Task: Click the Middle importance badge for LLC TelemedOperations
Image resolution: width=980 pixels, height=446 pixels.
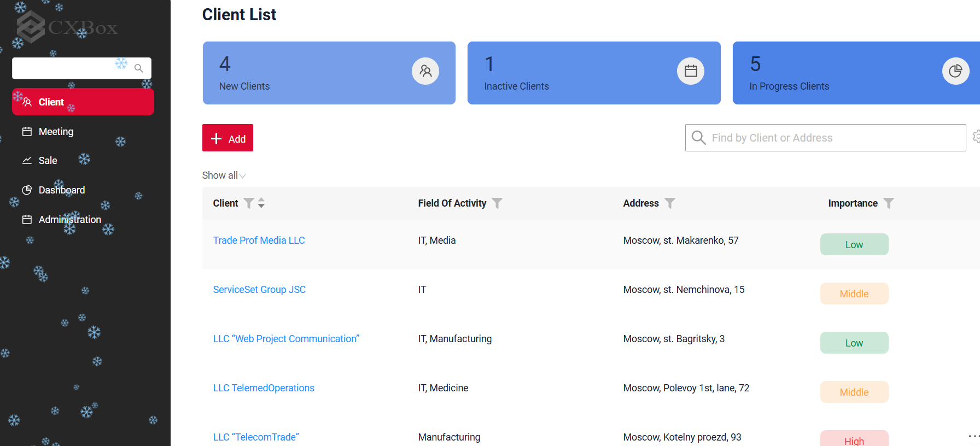Action: 854,392
